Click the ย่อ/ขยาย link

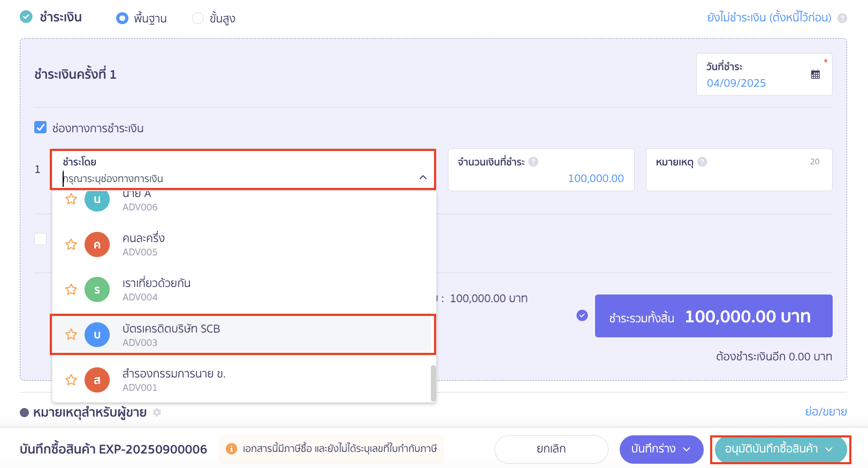[826, 412]
